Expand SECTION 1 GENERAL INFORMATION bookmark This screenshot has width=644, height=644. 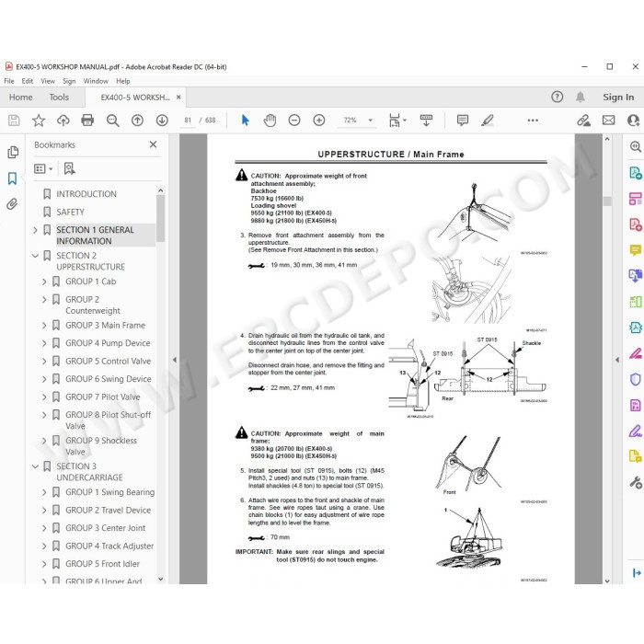(35, 230)
